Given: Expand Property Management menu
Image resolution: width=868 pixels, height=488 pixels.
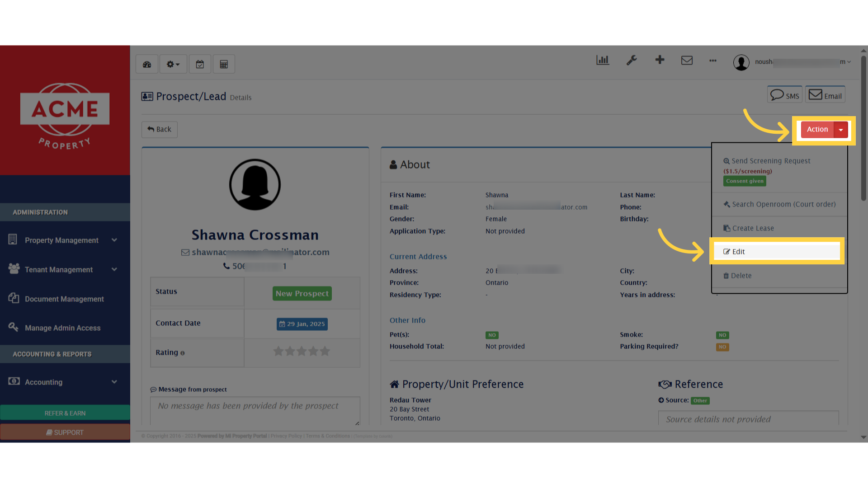Looking at the screenshot, I should pyautogui.click(x=65, y=240).
